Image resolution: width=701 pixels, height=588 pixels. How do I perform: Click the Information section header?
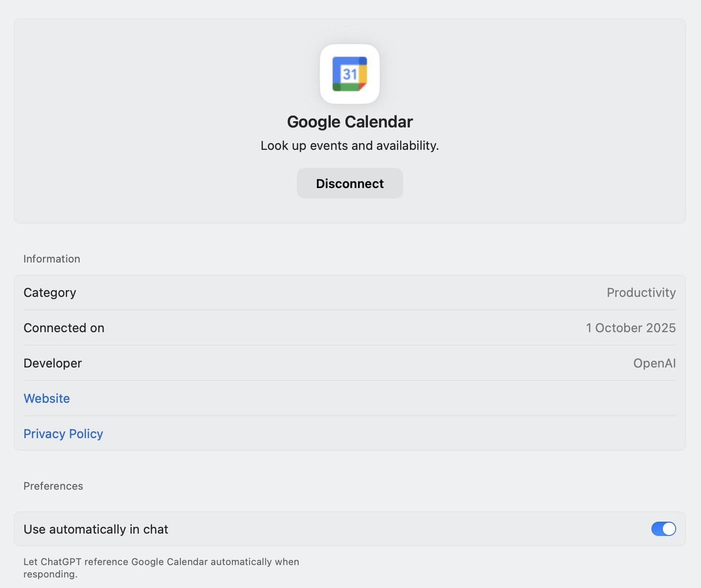tap(52, 259)
